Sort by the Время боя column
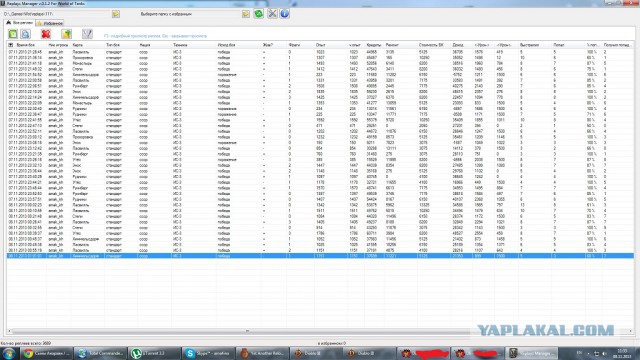This screenshot has height=360, width=640. pos(25,45)
